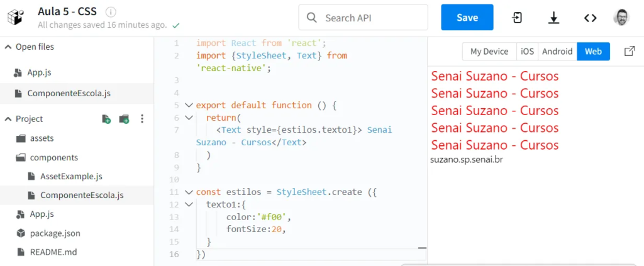Open project info icon beside Aula 5 - CSS

tap(111, 11)
